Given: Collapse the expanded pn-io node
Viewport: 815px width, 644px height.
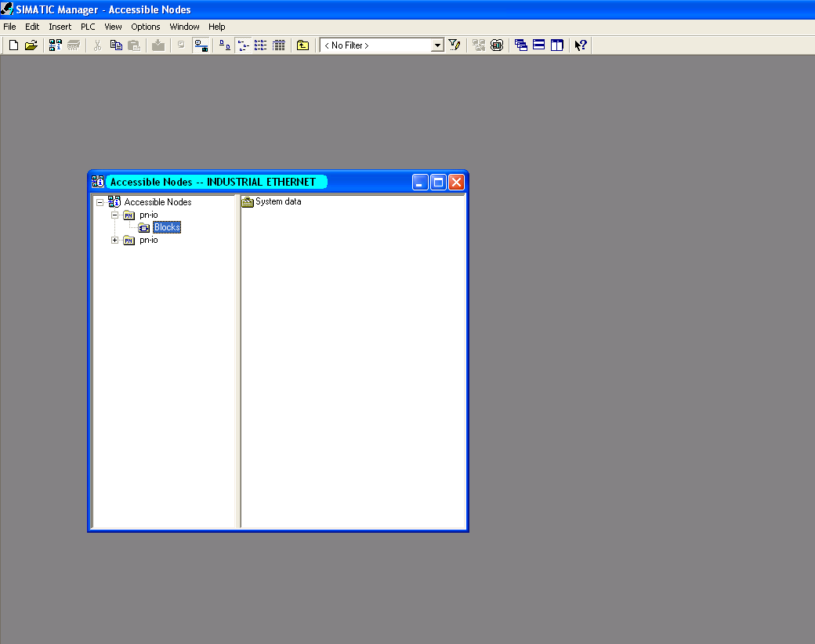Looking at the screenshot, I should (115, 215).
